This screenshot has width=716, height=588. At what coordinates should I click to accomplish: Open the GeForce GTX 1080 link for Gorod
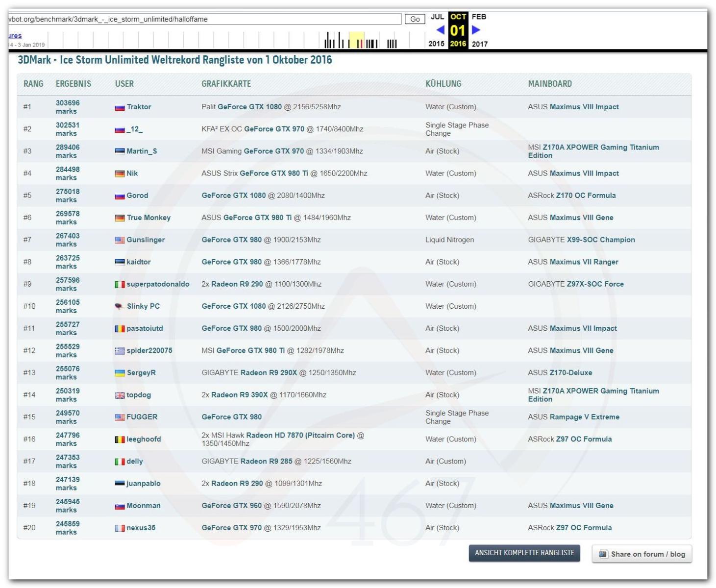(x=234, y=196)
